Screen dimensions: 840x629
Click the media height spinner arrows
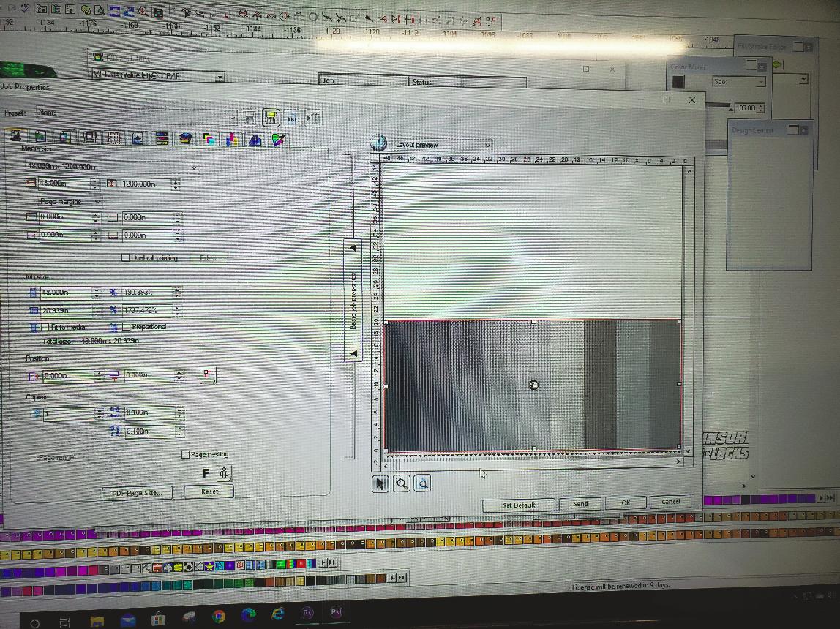click(175, 185)
